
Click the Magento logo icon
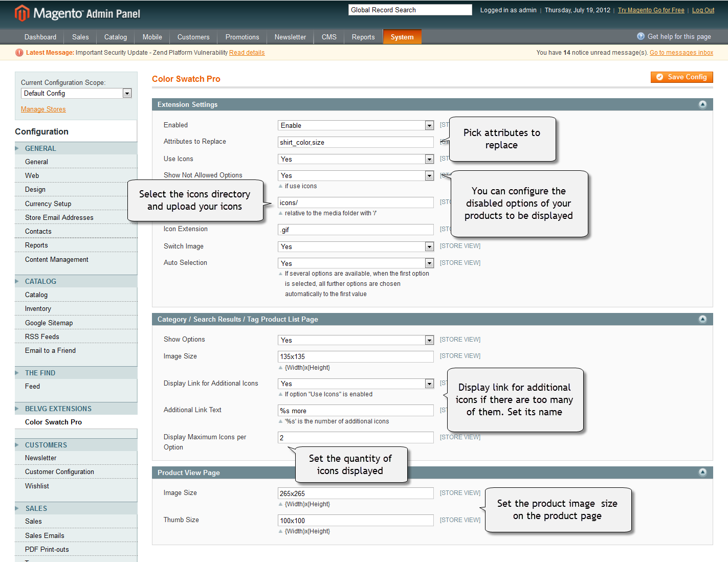click(x=22, y=13)
